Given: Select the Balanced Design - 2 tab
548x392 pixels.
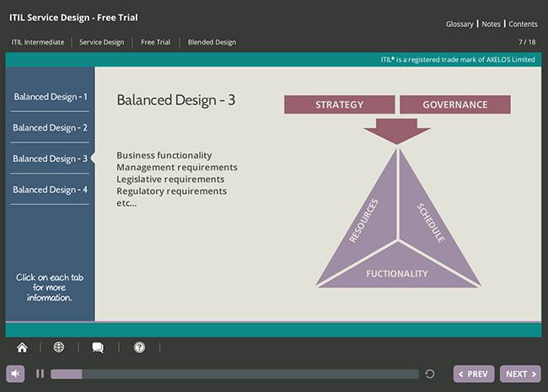Looking at the screenshot, I should [x=50, y=127].
